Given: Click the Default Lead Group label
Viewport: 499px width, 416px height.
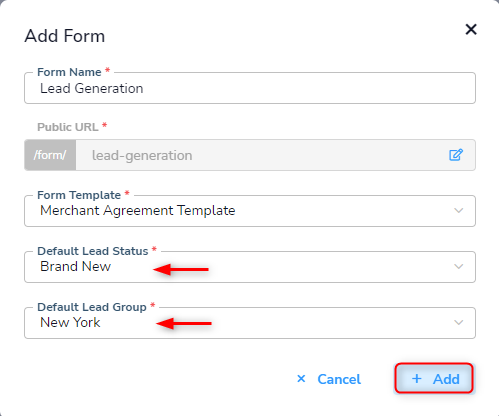Looking at the screenshot, I should coord(92,307).
